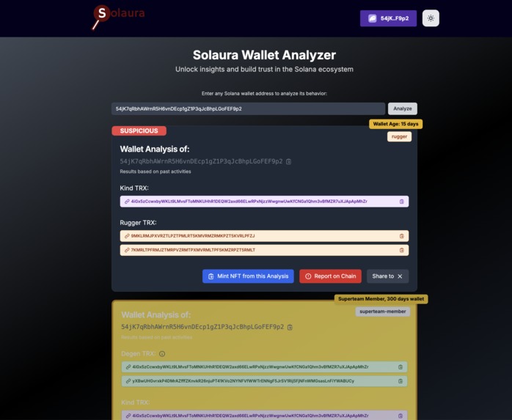Copy wallet address in superteam card
The width and height of the screenshot is (512, 420).
(290, 327)
